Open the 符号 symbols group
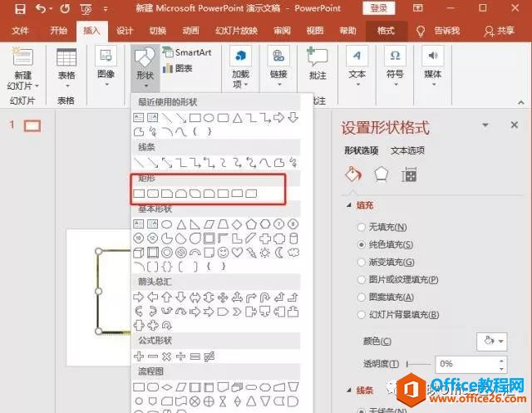532x413 pixels. [x=396, y=66]
